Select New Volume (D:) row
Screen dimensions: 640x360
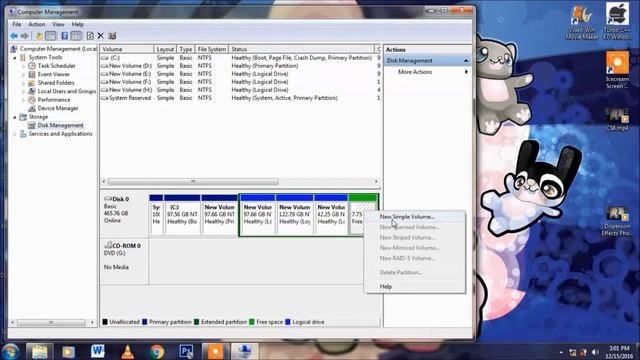pyautogui.click(x=241, y=66)
